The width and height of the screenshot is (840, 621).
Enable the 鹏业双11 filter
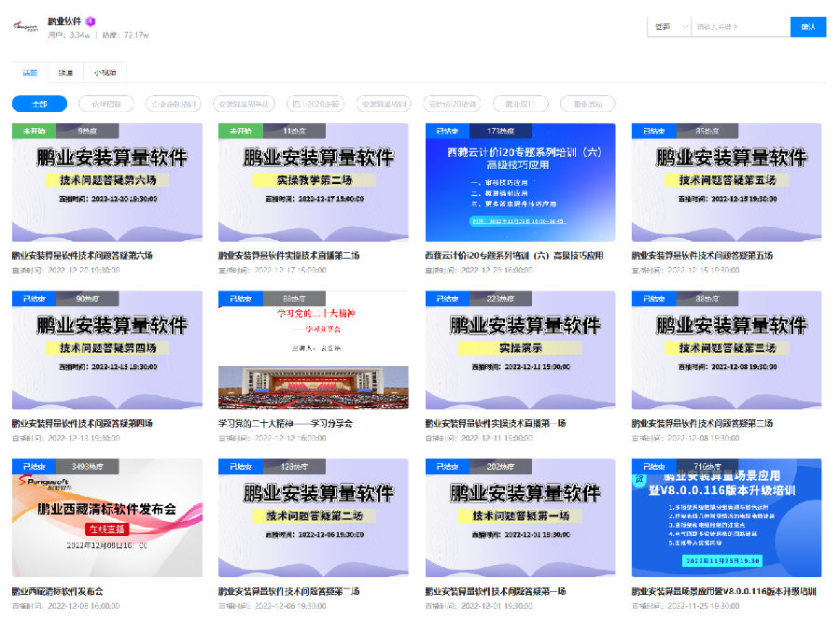(x=520, y=103)
